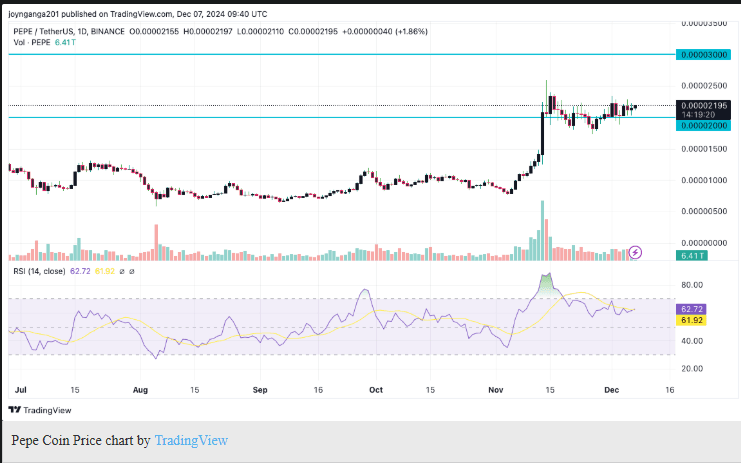Click the Nov date label on the time axis
741x463 pixels.
(x=496, y=390)
